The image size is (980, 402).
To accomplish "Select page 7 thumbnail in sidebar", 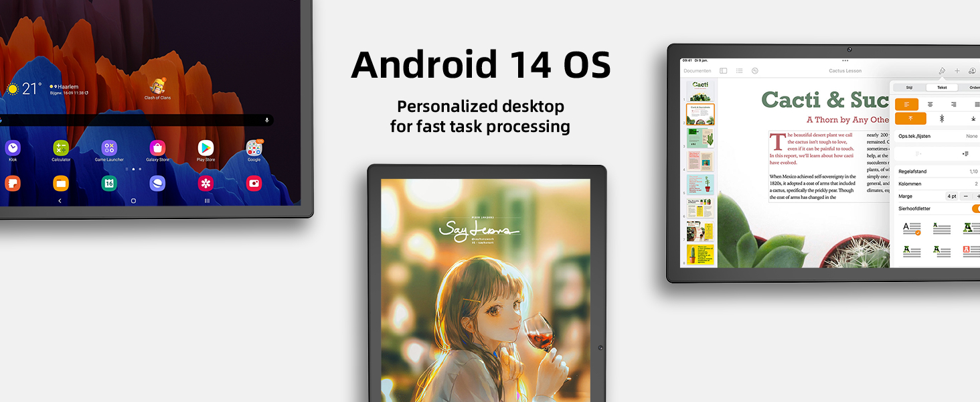I will 700,231.
